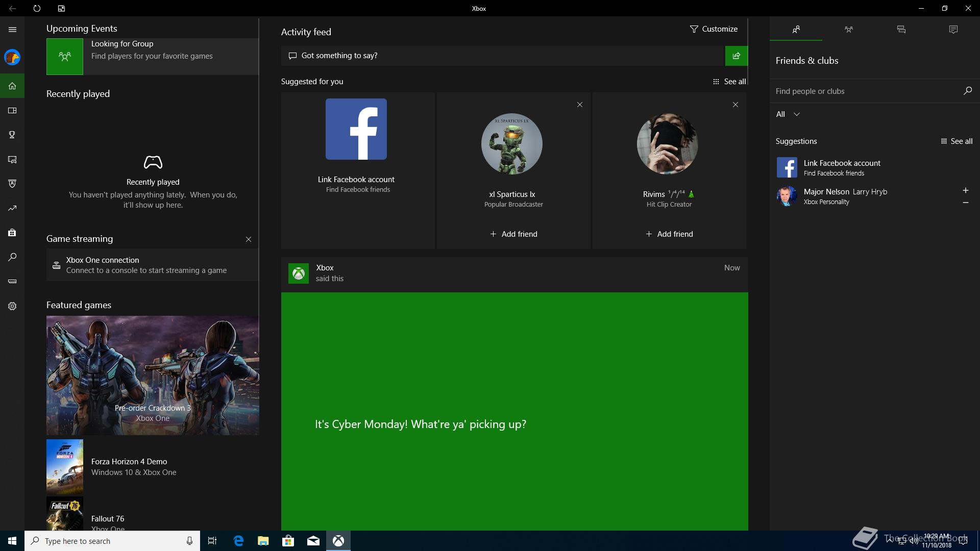This screenshot has width=980, height=551.
Task: Click the Find people or clubs field
Action: [x=865, y=91]
